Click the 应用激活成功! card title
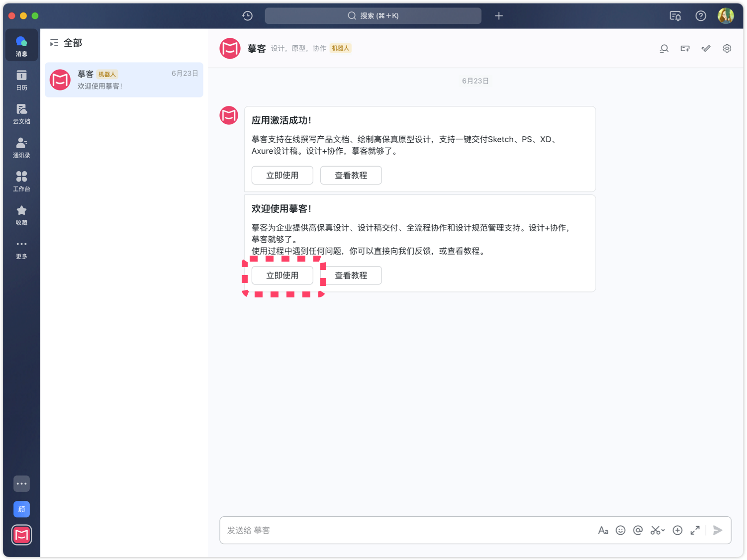The image size is (747, 560). [x=281, y=120]
